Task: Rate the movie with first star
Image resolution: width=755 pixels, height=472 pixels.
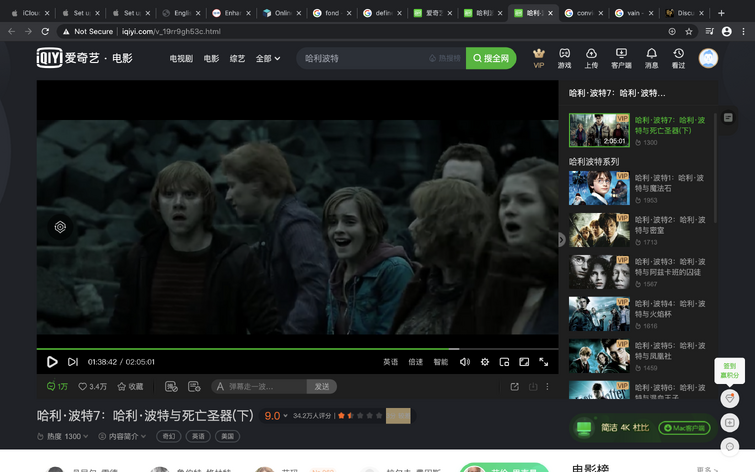Action: coord(341,415)
